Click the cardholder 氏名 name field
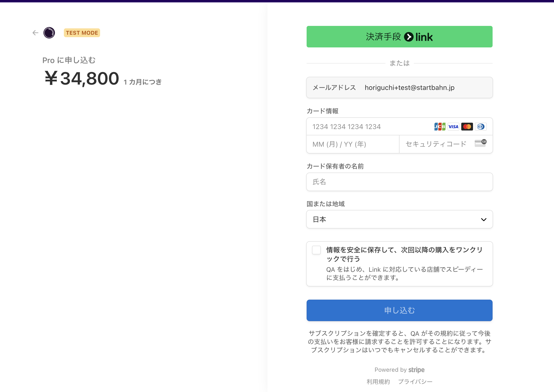This screenshot has height=392, width=554. pyautogui.click(x=399, y=182)
